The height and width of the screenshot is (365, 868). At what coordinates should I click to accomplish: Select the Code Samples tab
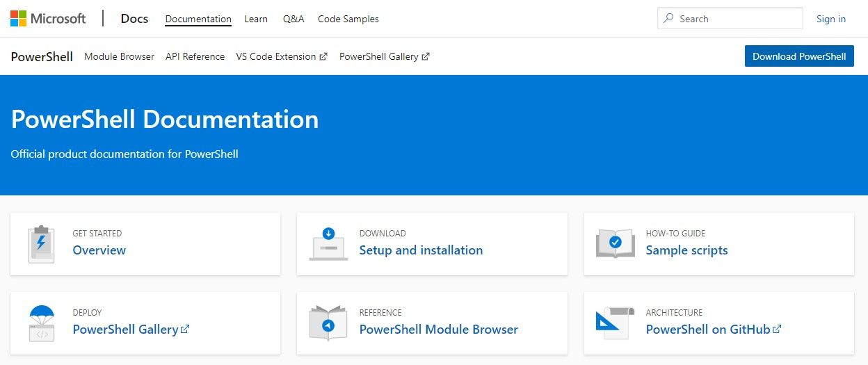(348, 19)
